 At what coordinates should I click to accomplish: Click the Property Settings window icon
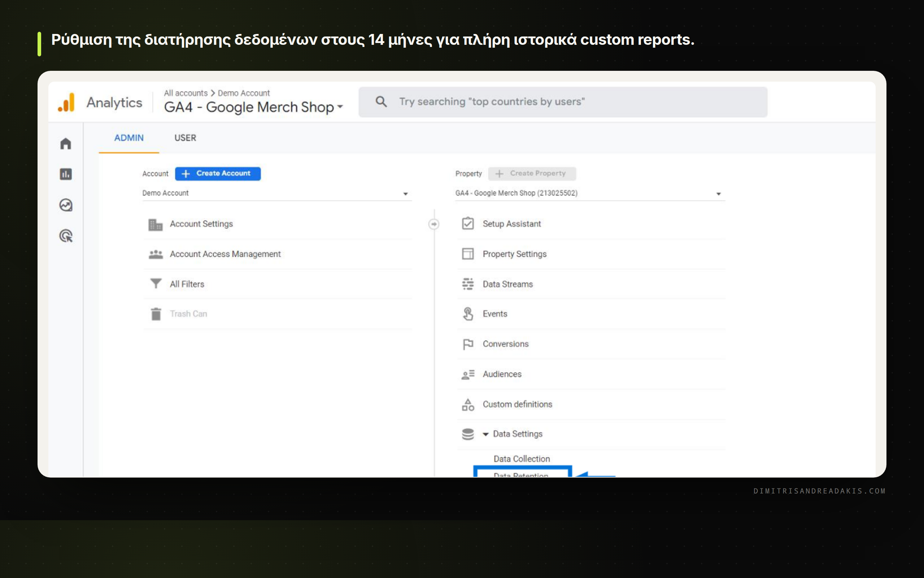point(468,254)
